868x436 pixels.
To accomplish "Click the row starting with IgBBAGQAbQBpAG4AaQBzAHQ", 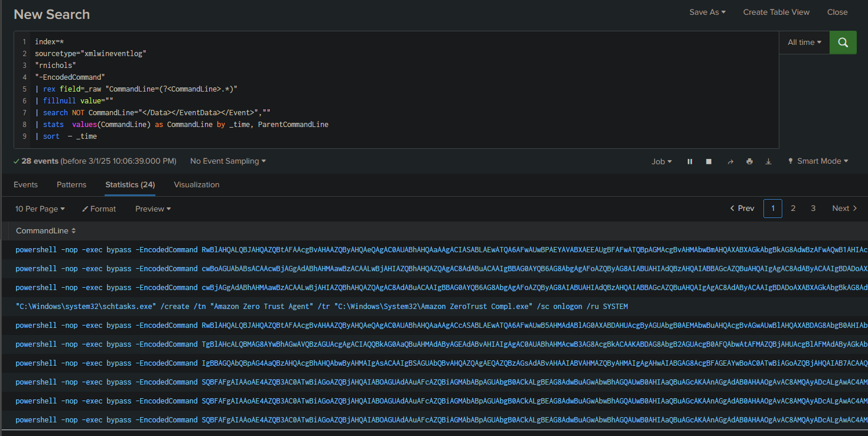I will click(x=434, y=363).
